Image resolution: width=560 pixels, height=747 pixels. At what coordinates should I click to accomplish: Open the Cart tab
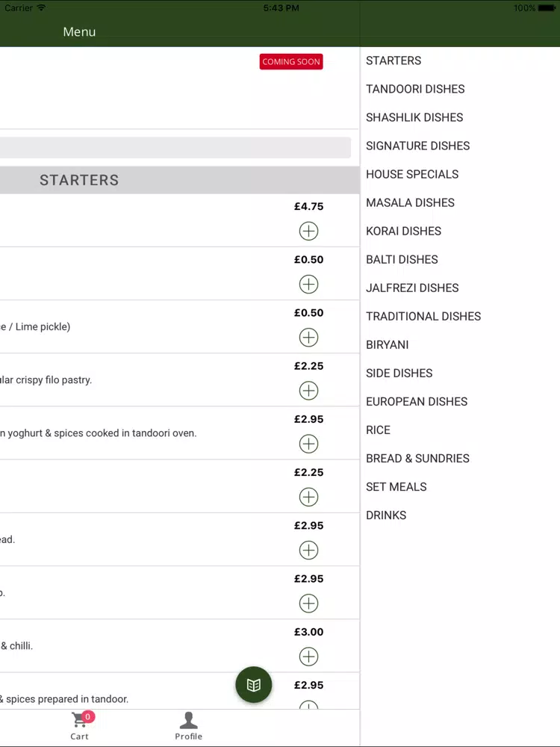[80, 726]
